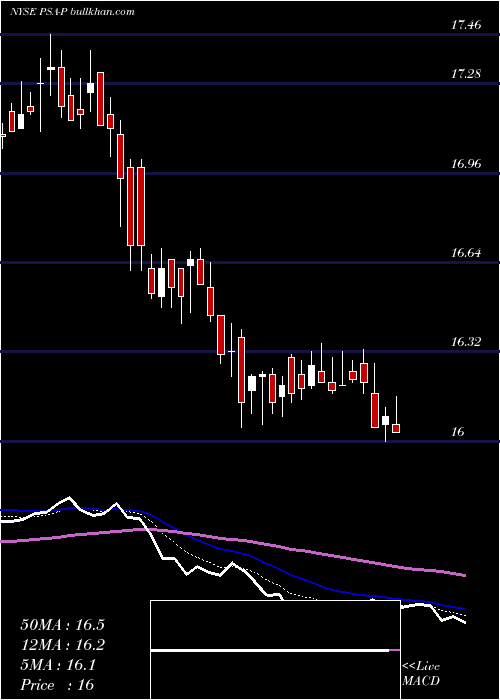Click the Price : 16 readout
500x700 pixels.
click(57, 685)
